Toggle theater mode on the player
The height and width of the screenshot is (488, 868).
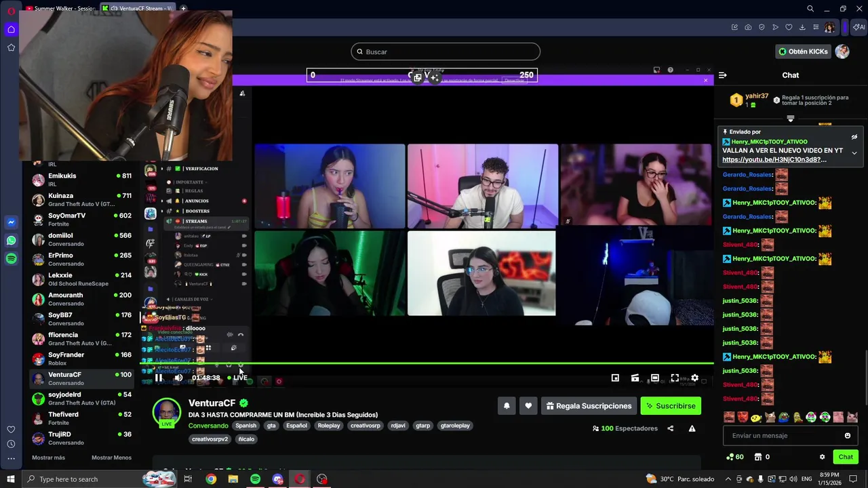[654, 378]
